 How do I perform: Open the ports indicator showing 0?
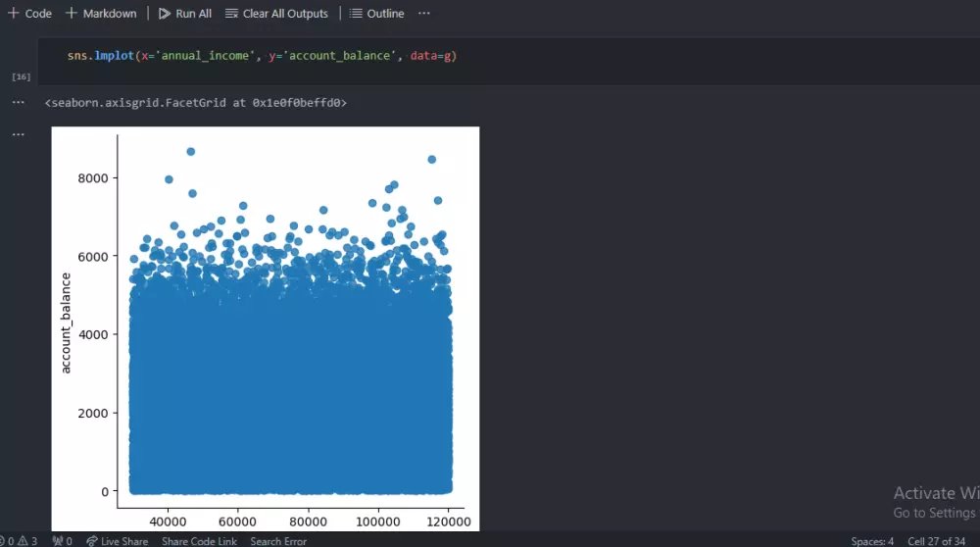point(62,541)
